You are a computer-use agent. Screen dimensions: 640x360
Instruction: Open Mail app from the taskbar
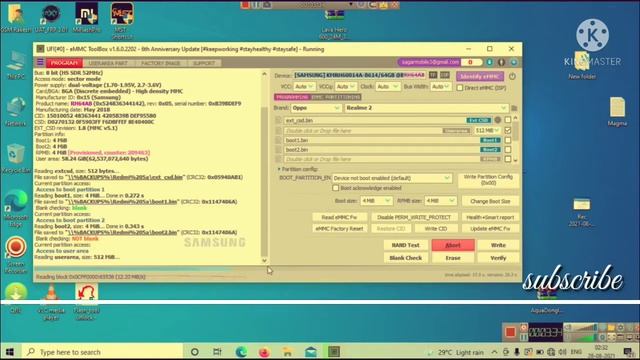click(311, 352)
